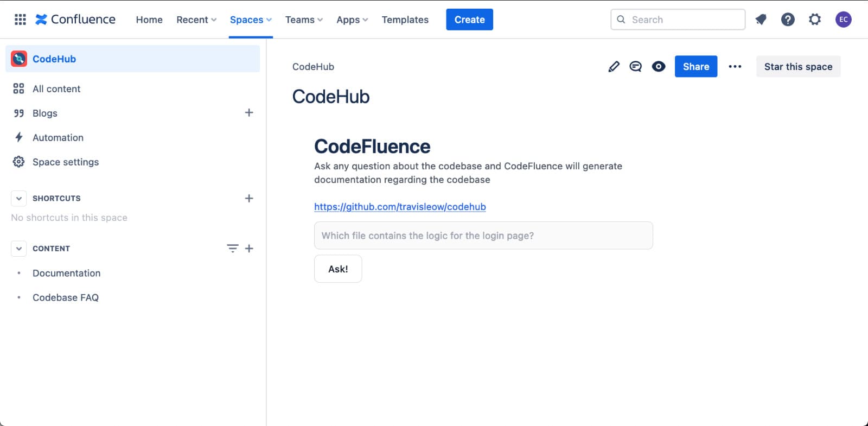
Task: Click the pencil edit page icon
Action: click(x=614, y=67)
